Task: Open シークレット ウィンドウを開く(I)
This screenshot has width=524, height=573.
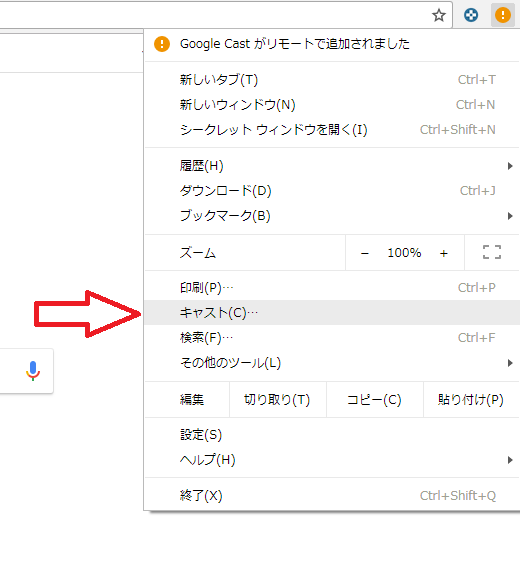Action: coord(332,130)
